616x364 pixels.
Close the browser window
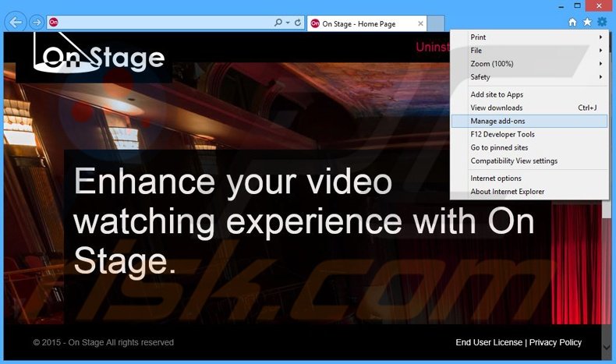[x=599, y=6]
